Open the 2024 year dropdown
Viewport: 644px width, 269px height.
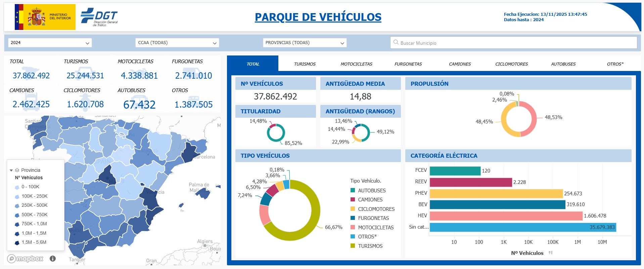tap(50, 43)
